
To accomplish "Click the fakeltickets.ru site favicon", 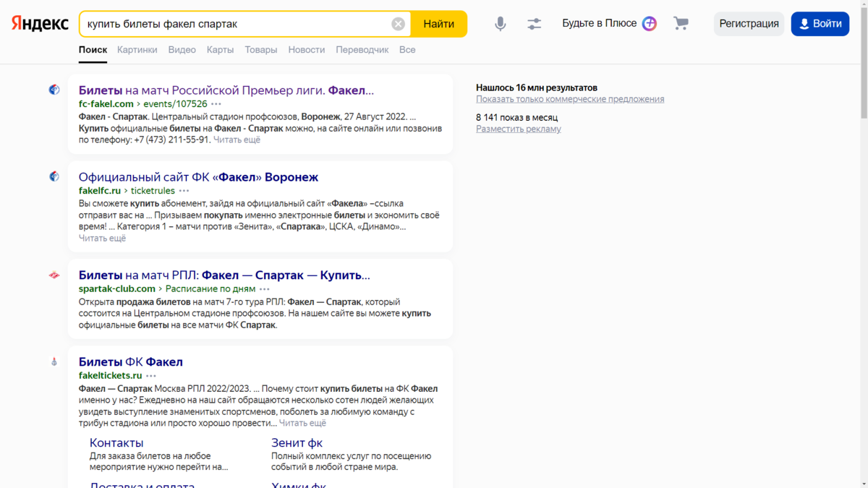I will click(54, 361).
